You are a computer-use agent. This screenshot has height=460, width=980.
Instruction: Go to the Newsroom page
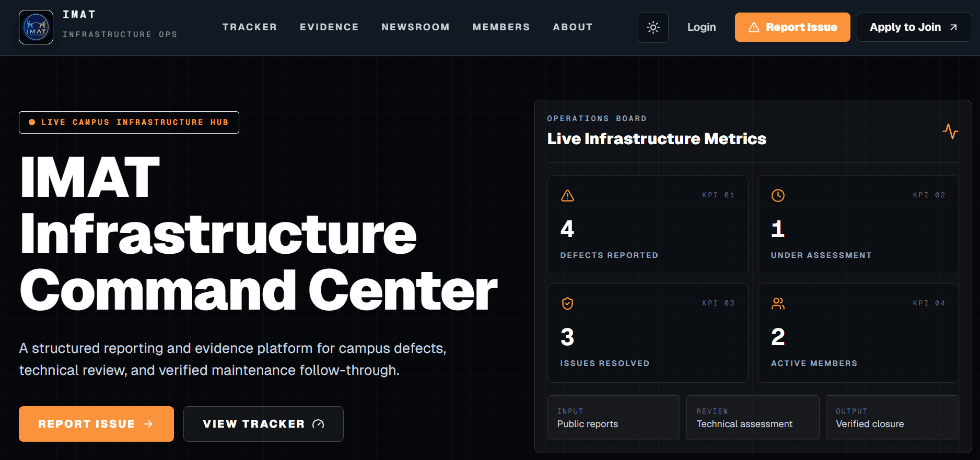point(415,27)
